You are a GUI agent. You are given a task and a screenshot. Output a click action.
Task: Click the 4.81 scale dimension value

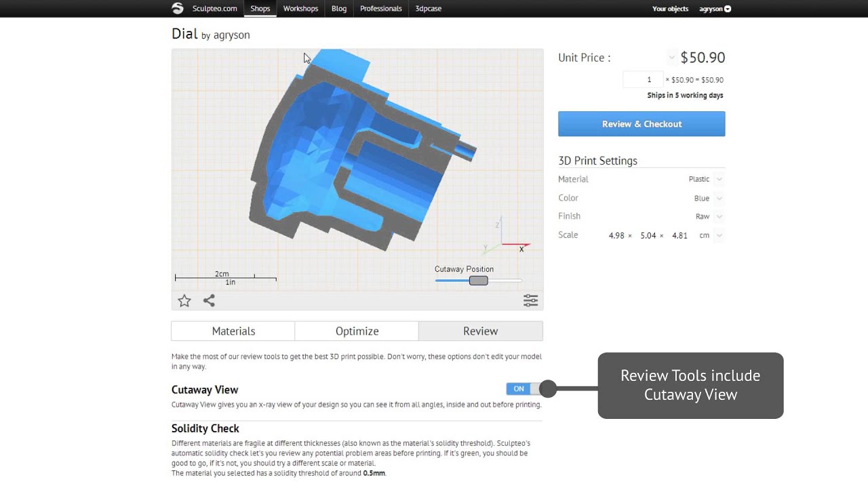coord(679,235)
